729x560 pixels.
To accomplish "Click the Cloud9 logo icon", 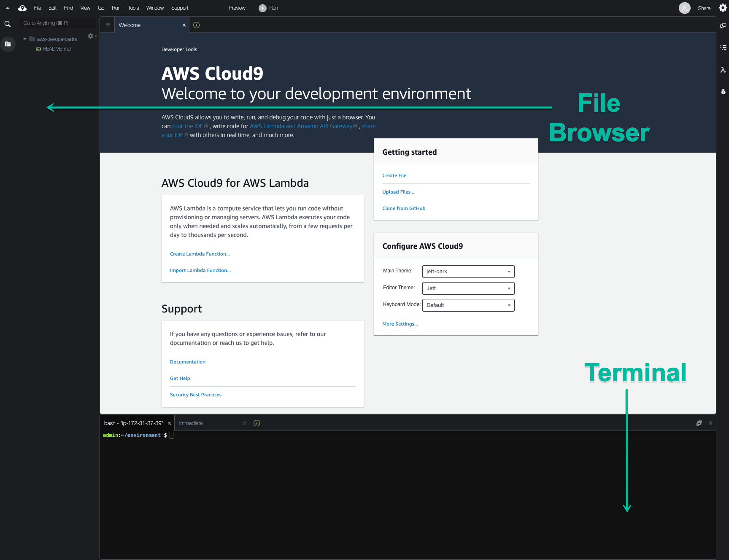I will coord(22,8).
